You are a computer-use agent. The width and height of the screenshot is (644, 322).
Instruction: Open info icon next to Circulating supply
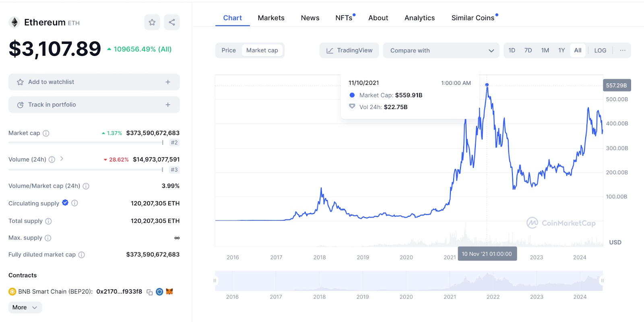click(x=74, y=203)
